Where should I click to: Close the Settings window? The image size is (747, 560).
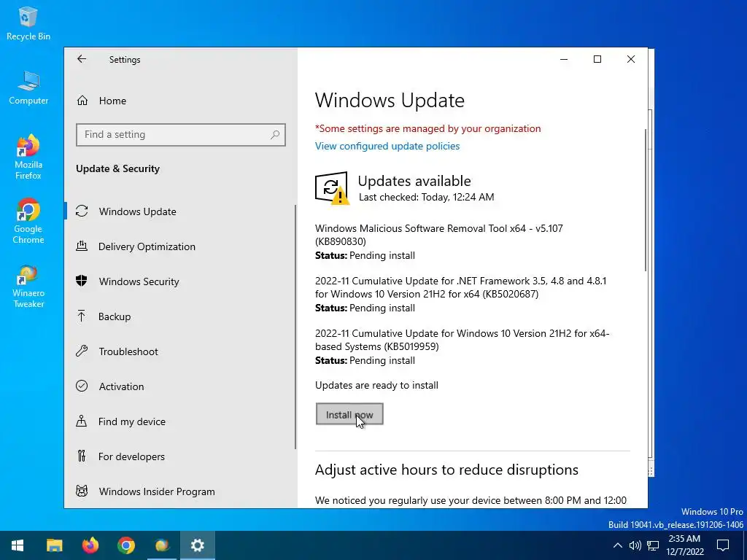tap(631, 59)
